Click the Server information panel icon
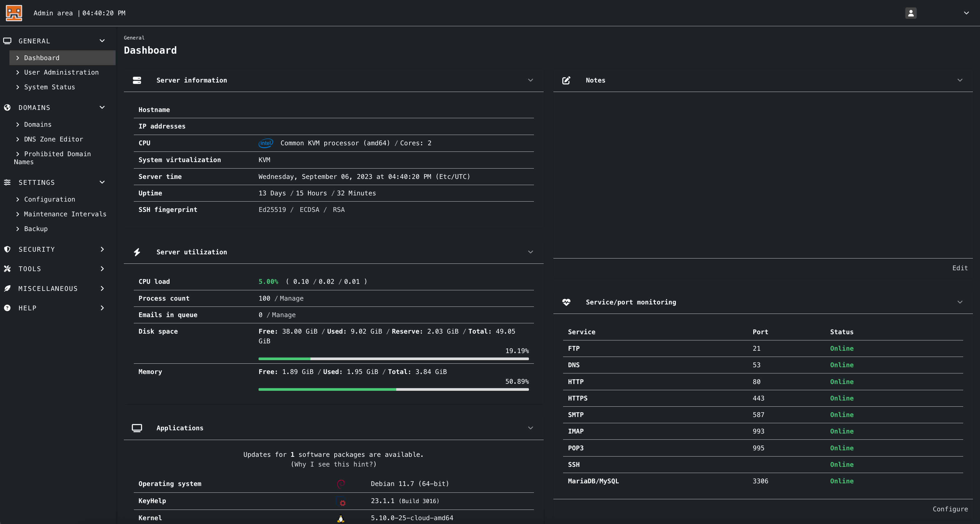 (137, 80)
